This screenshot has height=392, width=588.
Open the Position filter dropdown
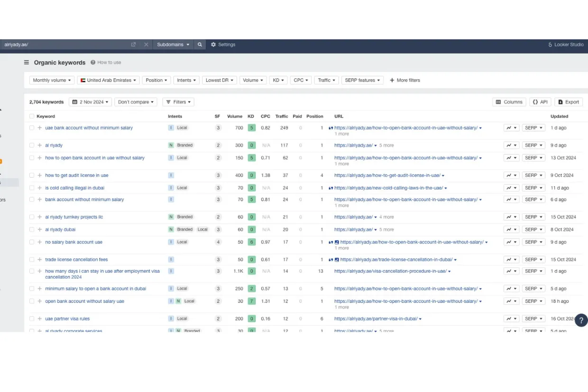tap(156, 81)
